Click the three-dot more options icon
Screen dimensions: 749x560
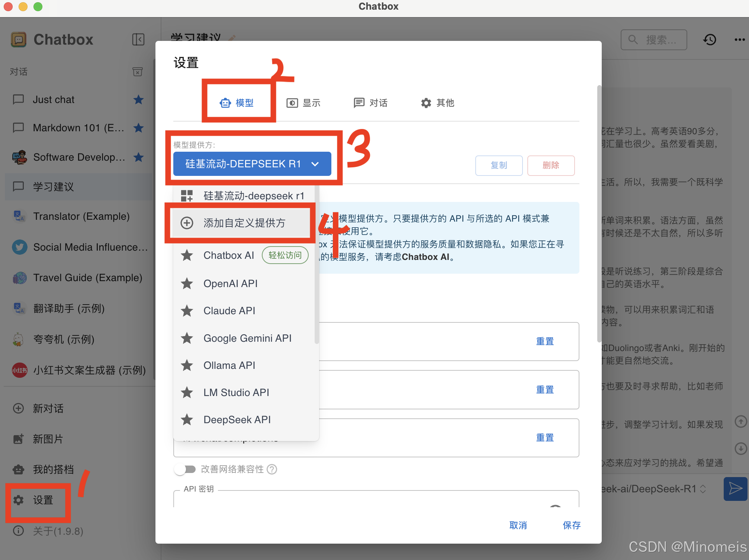pyautogui.click(x=739, y=39)
